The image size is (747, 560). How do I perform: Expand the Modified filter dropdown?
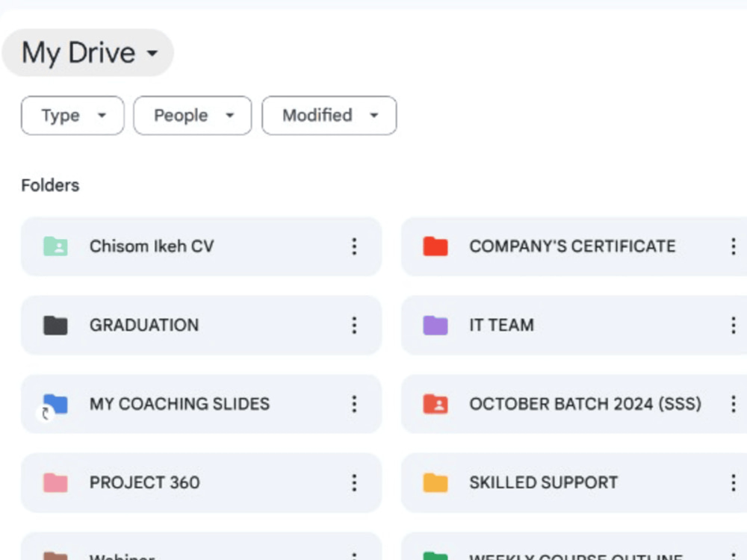[x=329, y=116]
